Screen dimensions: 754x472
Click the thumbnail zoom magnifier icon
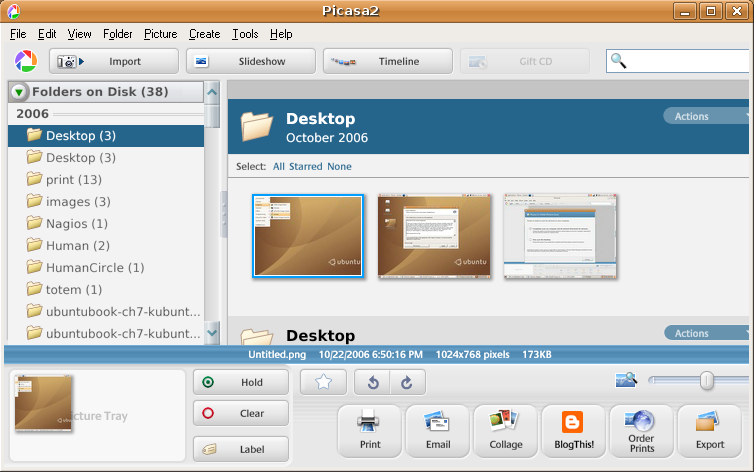tap(626, 380)
